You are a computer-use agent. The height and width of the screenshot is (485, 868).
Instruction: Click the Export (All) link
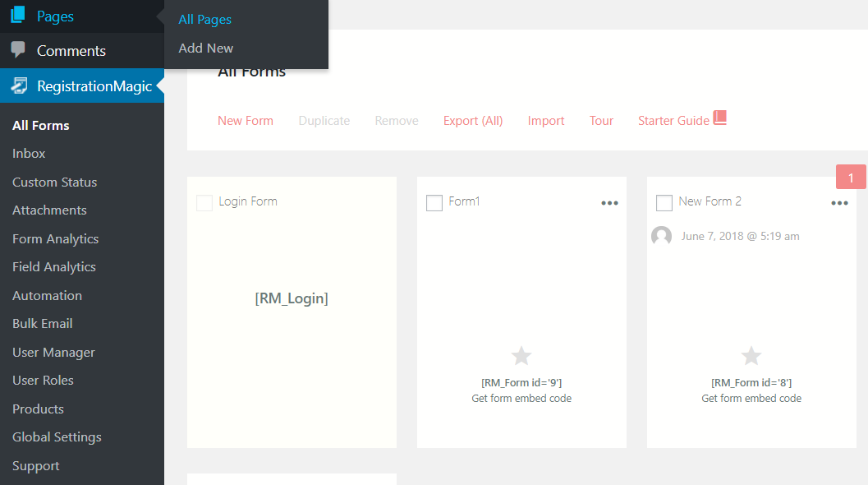473,121
